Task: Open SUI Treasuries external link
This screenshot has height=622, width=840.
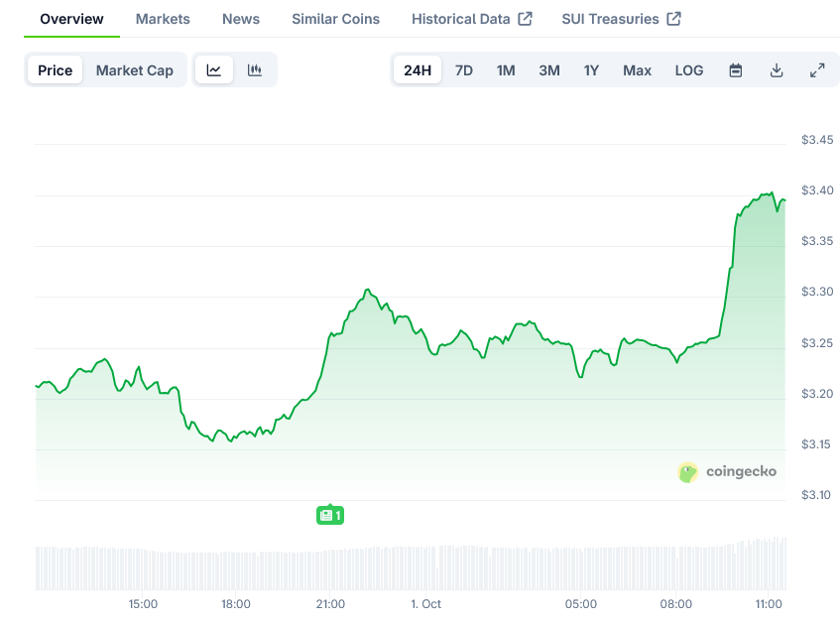Action: pos(621,19)
